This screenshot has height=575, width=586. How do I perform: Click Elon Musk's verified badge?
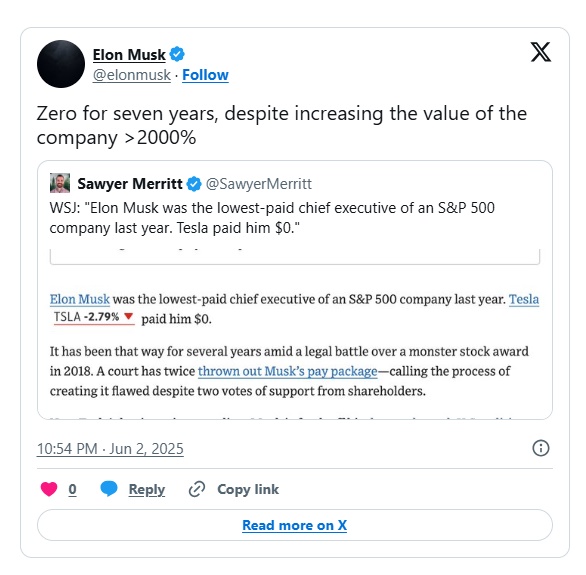coord(177,54)
